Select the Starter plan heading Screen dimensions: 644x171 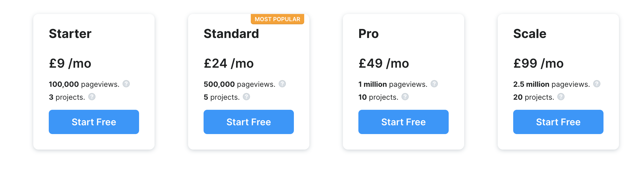tap(70, 34)
